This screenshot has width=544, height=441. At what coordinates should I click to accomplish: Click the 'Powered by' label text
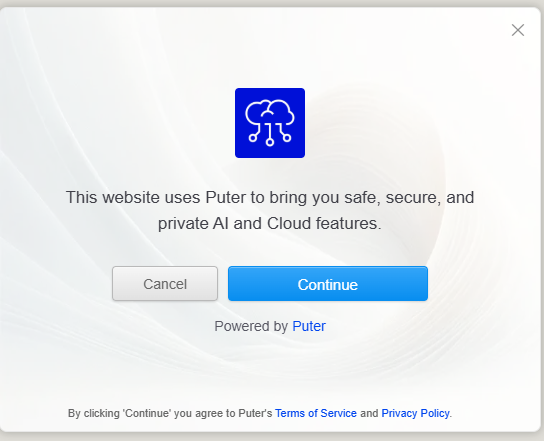tap(251, 326)
